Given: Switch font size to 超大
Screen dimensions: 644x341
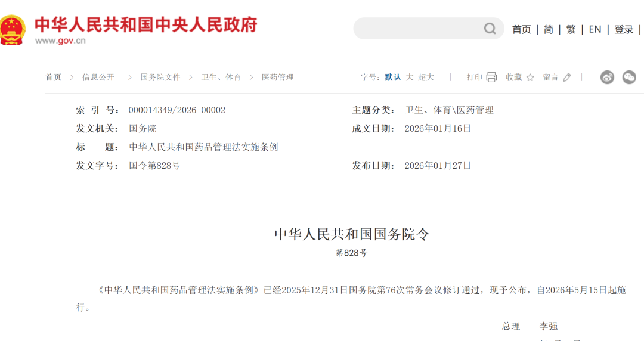Looking at the screenshot, I should click(x=426, y=77).
